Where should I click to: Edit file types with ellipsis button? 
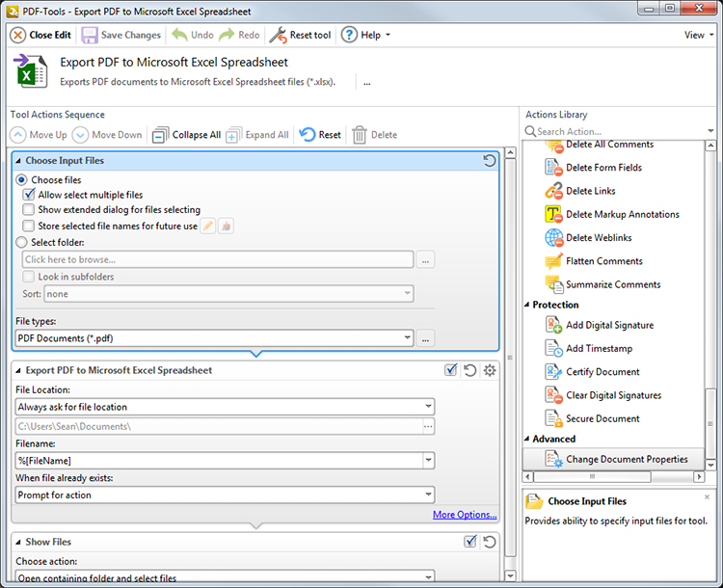tap(425, 338)
